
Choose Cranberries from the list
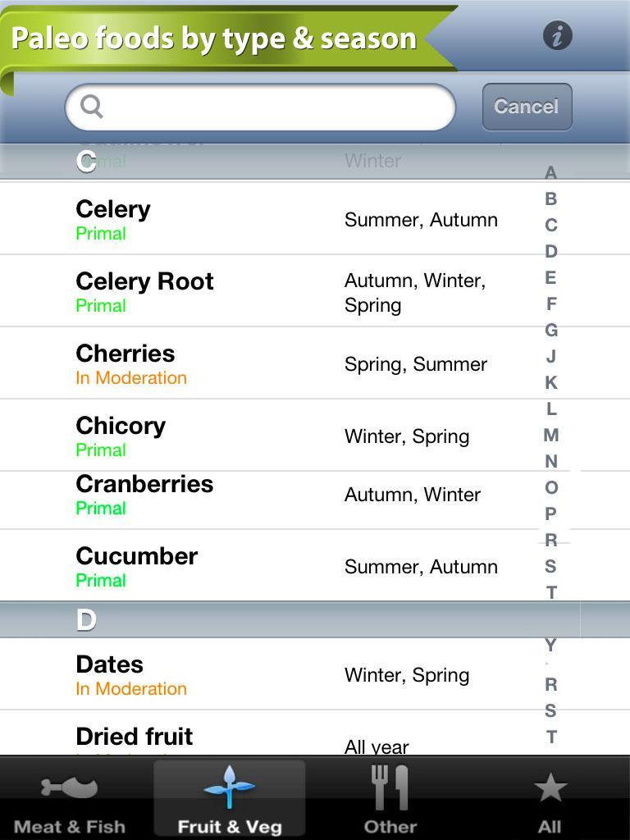pyautogui.click(x=271, y=495)
